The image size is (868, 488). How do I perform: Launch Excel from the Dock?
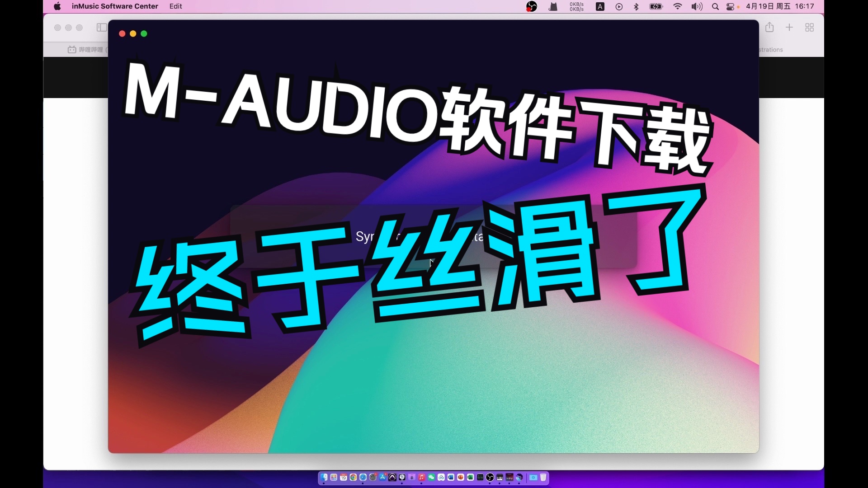tap(471, 477)
